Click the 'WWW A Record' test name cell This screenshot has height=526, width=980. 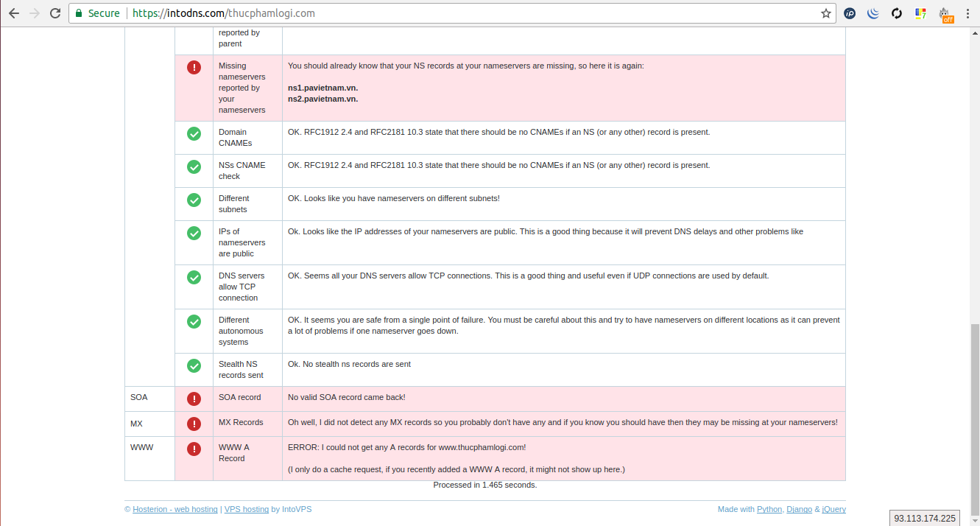pyautogui.click(x=247, y=458)
